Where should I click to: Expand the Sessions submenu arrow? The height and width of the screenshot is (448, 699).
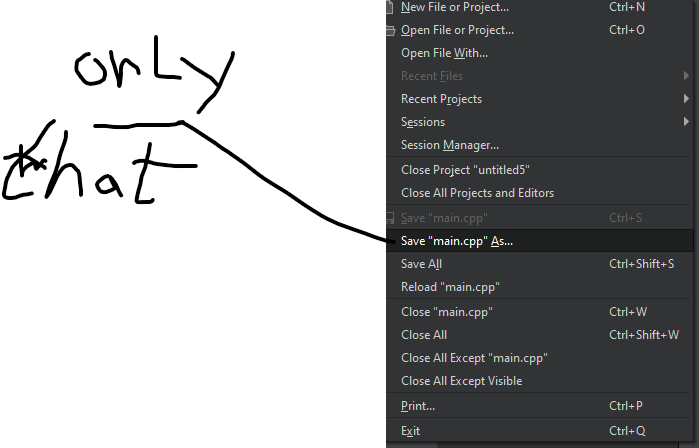(x=686, y=122)
